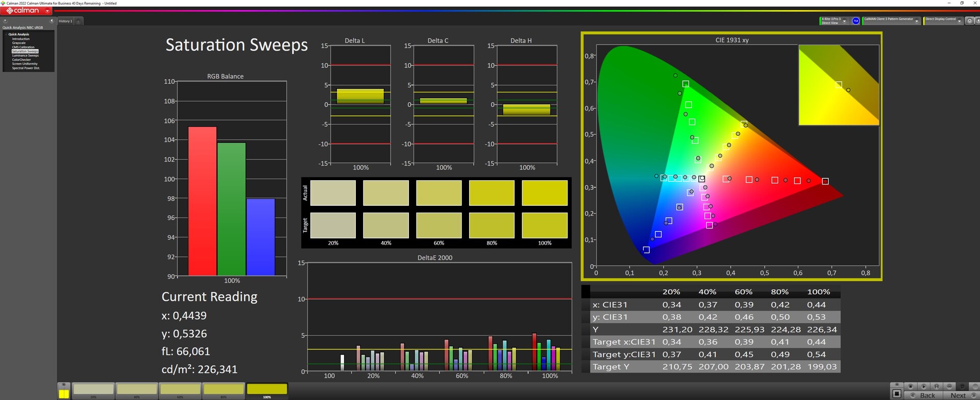
Task: Add a new history tab with plus
Action: (x=79, y=21)
